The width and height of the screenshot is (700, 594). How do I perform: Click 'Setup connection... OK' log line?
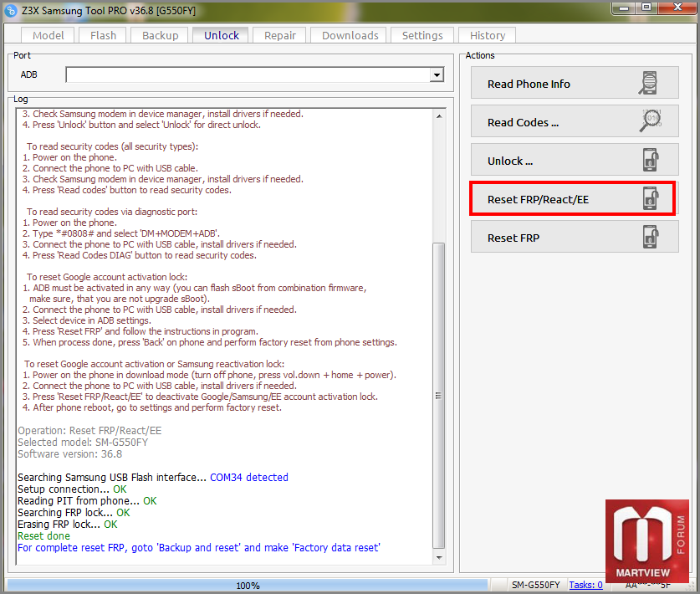click(72, 489)
